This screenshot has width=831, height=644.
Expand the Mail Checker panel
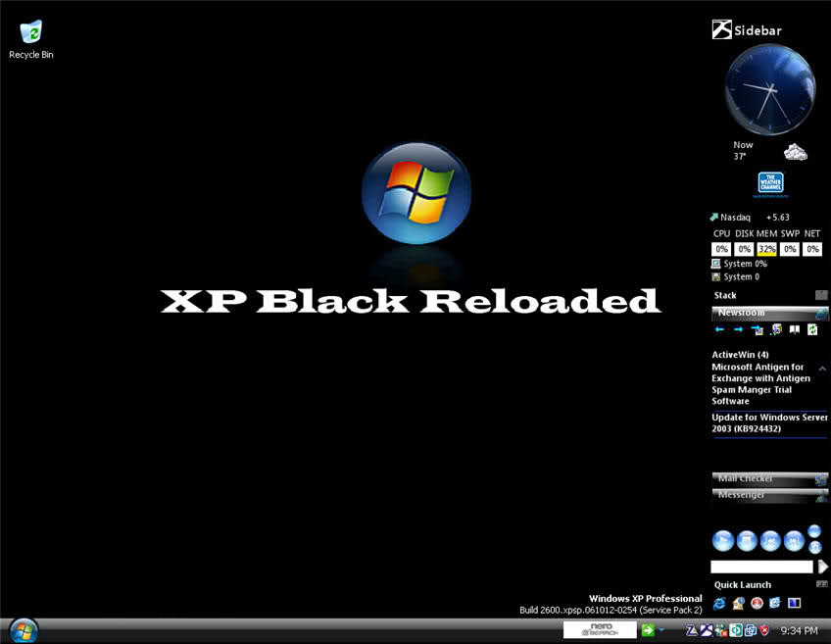point(769,478)
